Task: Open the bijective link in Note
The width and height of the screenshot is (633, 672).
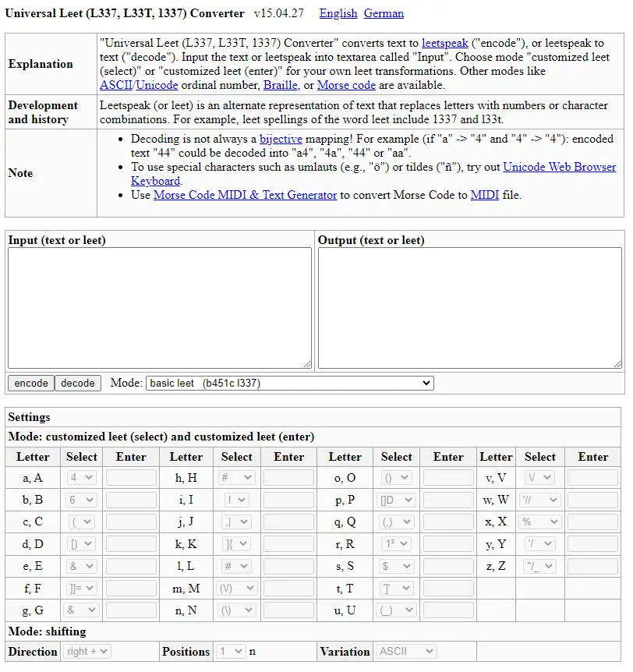Action: pos(281,139)
